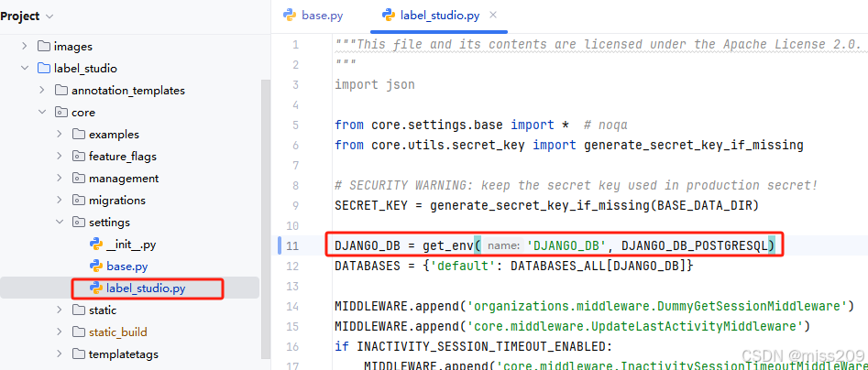
Task: Click the project tree vertical scrollbar
Action: 266,219
